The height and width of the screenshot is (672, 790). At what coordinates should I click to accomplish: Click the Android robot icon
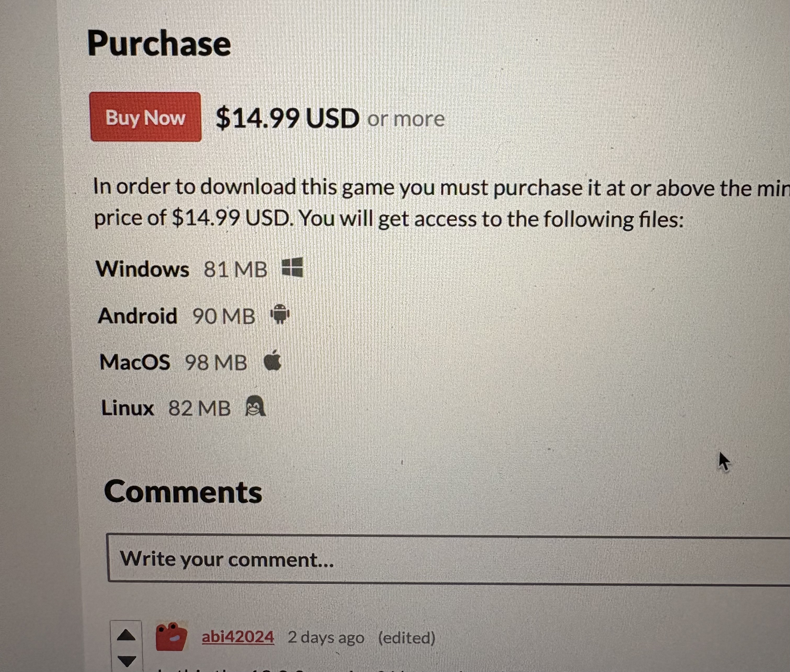click(x=280, y=314)
